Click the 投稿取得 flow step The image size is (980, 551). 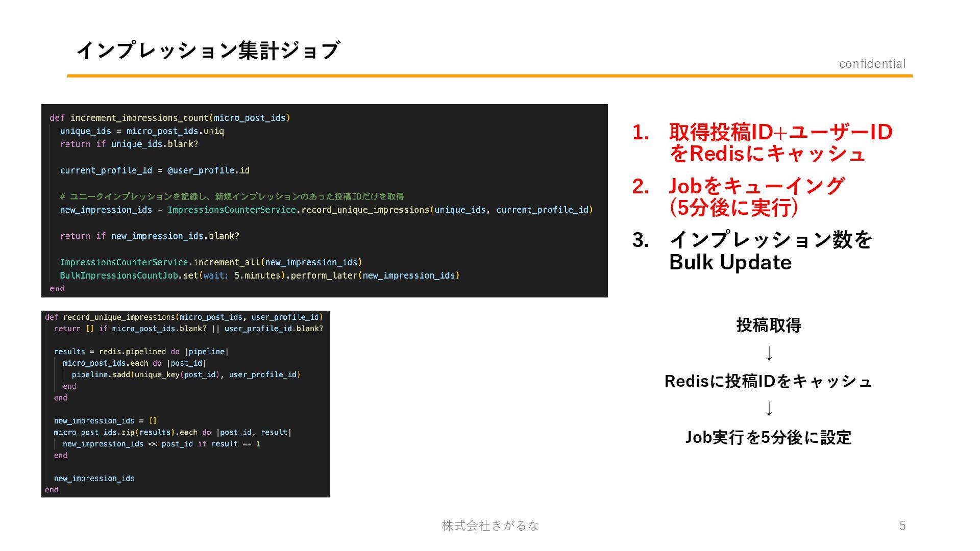769,325
